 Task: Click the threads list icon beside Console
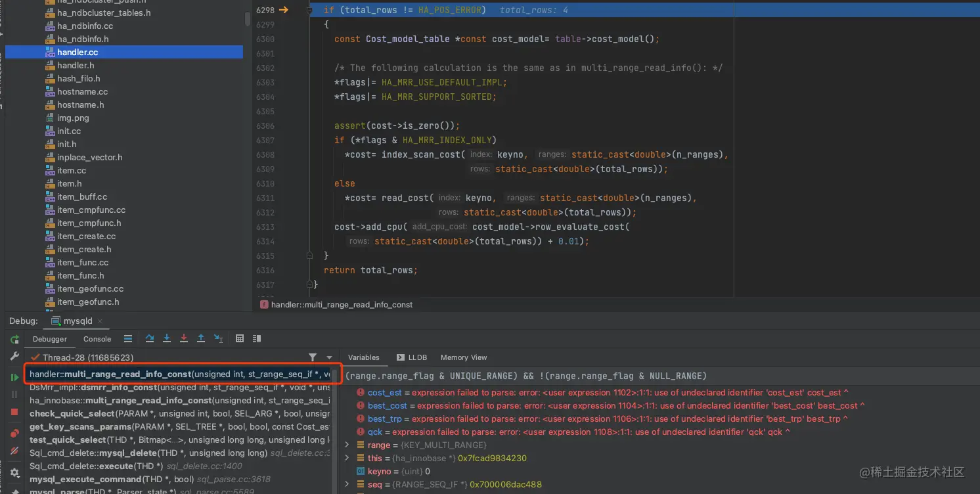pyautogui.click(x=128, y=339)
